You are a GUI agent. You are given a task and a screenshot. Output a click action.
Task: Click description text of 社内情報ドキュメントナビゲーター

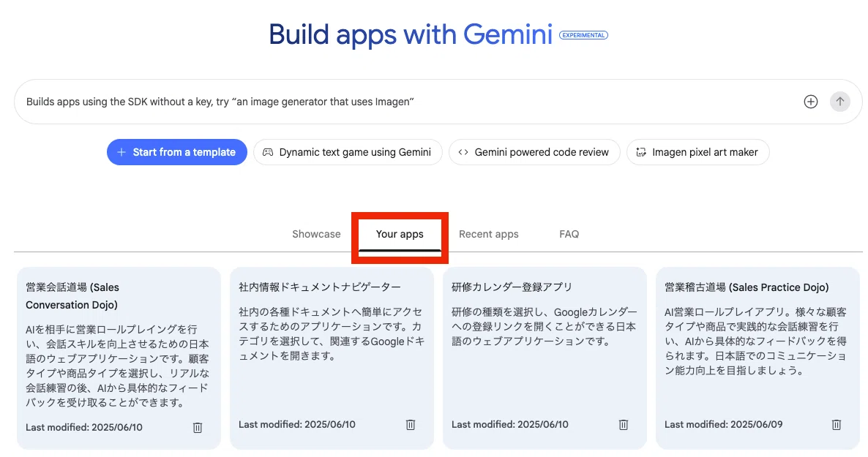point(332,334)
